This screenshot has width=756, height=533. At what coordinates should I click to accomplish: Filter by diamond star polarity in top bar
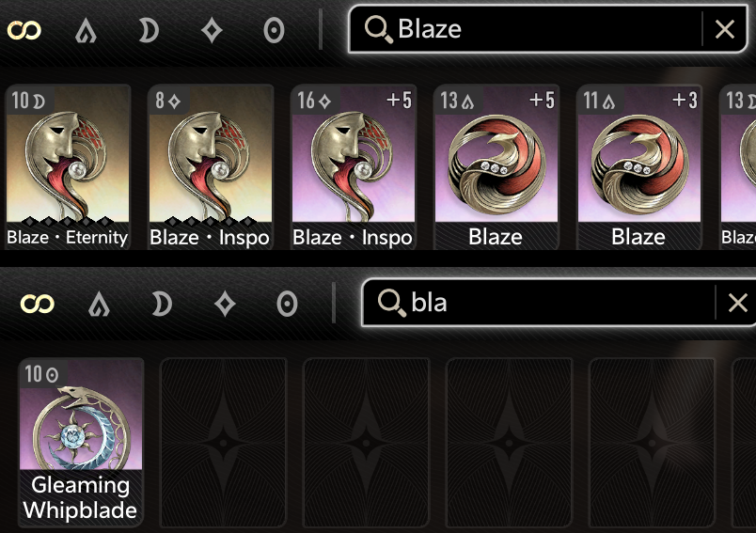212,31
